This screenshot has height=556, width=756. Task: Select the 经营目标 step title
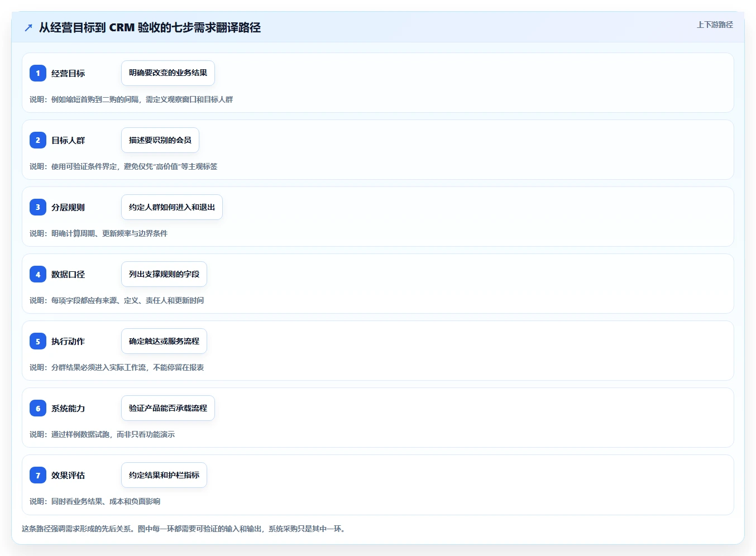pos(68,73)
